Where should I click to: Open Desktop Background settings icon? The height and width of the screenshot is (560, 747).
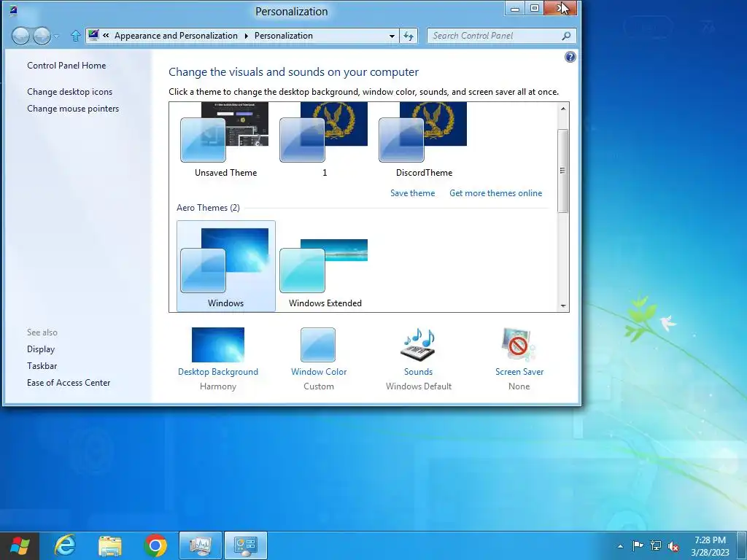217,345
